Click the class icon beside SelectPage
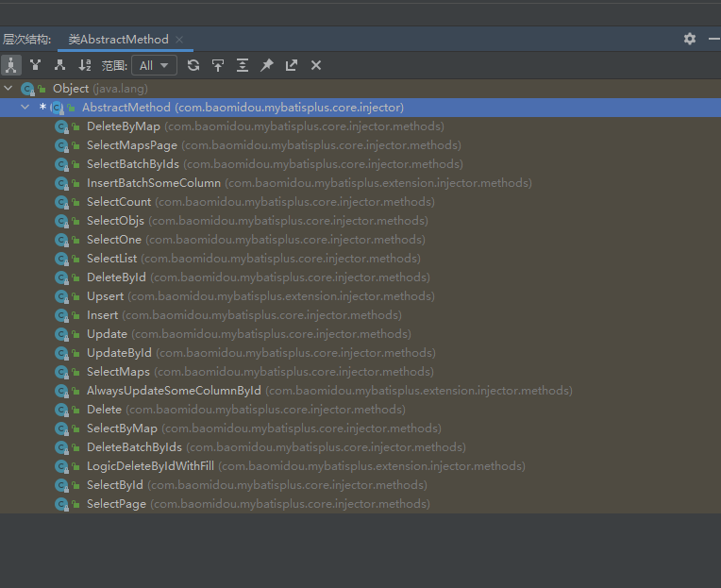Screen dimensions: 721x588 click(61, 503)
